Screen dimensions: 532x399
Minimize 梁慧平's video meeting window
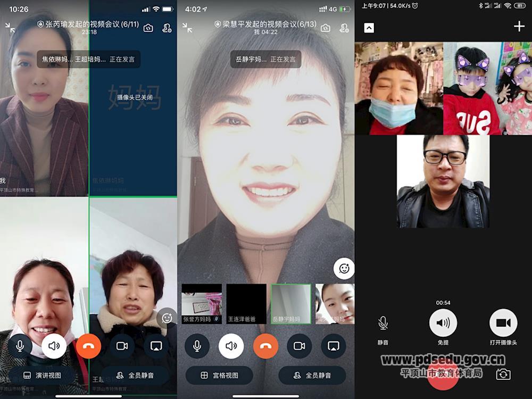click(x=187, y=28)
